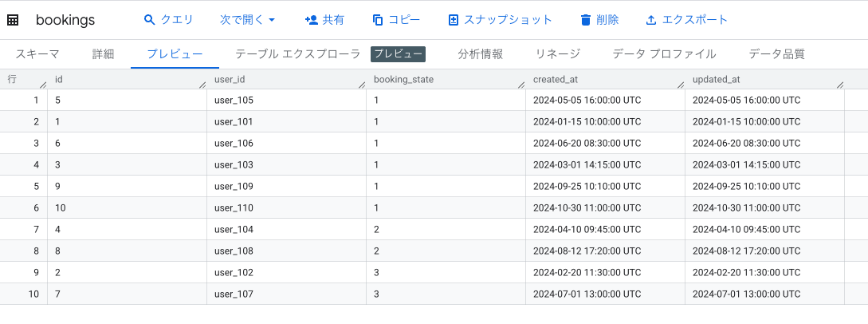Screen dimensions: 868x324
Task: Select the user_106 cell
Action: click(x=287, y=144)
